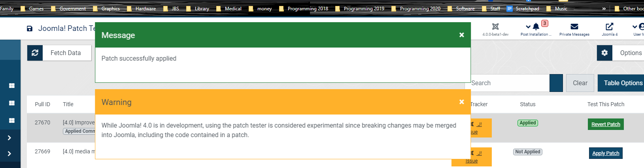This screenshot has height=168, width=644.
Task: Open the JBS bookmarks folder
Action: 171,8
